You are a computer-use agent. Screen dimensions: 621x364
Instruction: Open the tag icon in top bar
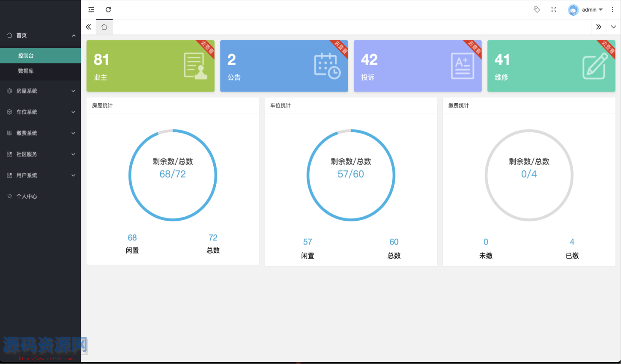pos(537,9)
